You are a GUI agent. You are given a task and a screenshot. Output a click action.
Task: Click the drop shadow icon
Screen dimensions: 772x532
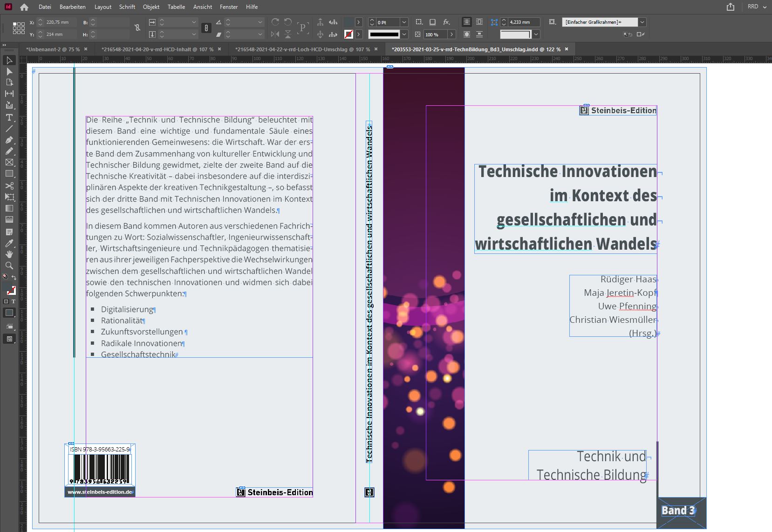coord(432,22)
